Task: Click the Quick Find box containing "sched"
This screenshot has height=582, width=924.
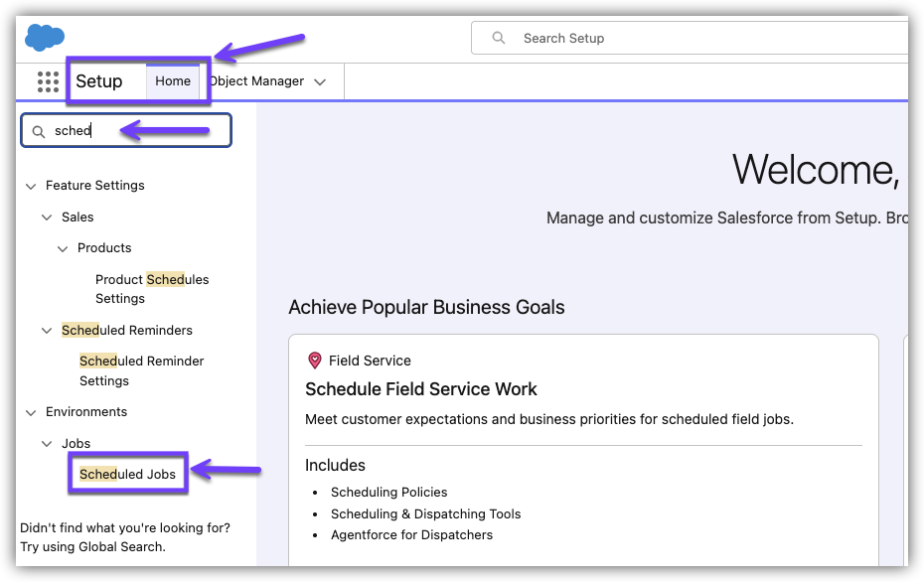Action: click(139, 131)
